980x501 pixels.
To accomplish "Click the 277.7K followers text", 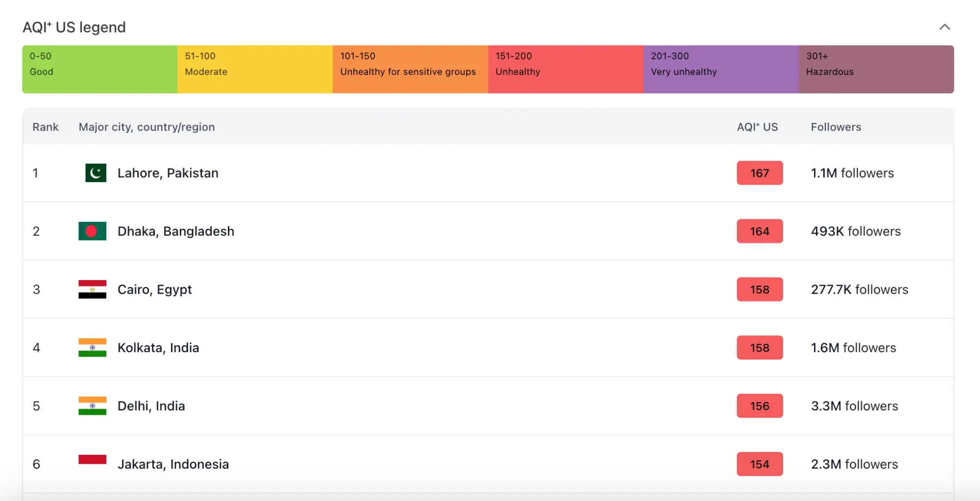I will pyautogui.click(x=859, y=289).
